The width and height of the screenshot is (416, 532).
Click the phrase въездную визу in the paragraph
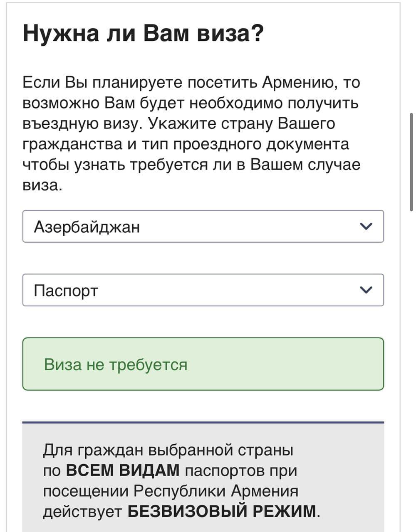(x=78, y=123)
